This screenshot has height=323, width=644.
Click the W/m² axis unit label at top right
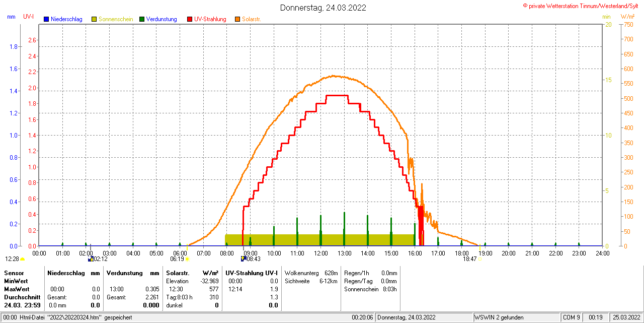coord(627,17)
